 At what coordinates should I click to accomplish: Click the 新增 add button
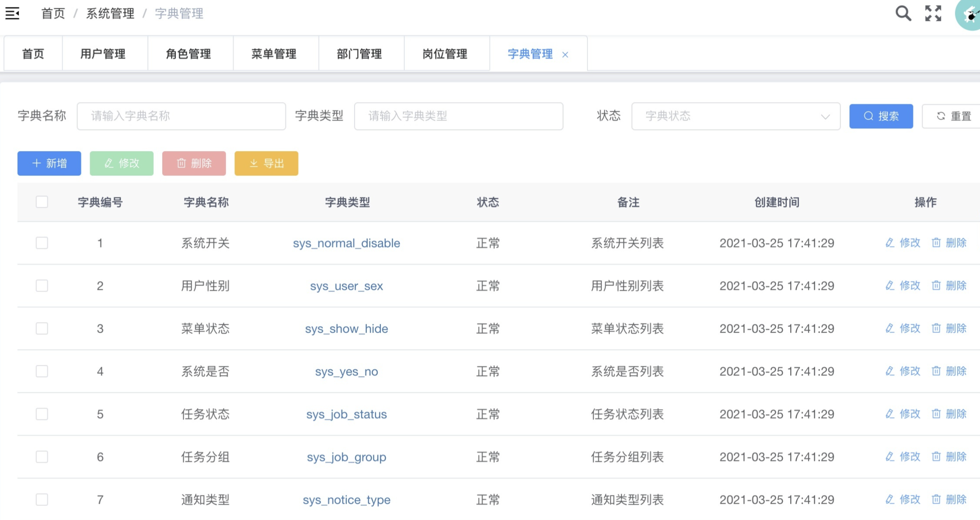pos(49,163)
